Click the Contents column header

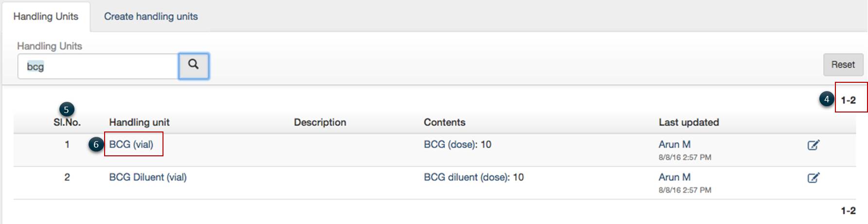(444, 123)
